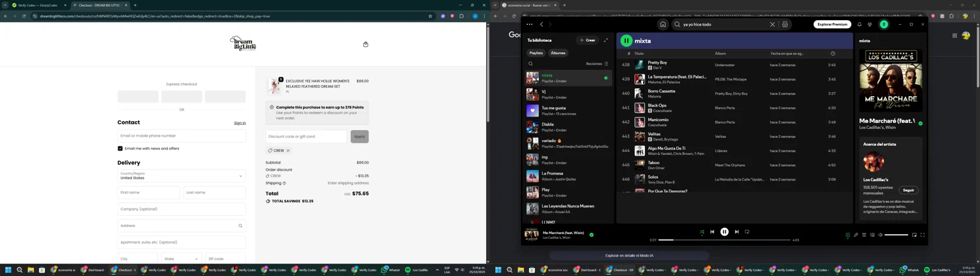Open the Country/Region dropdown
The image size is (980, 276).
(182, 176)
